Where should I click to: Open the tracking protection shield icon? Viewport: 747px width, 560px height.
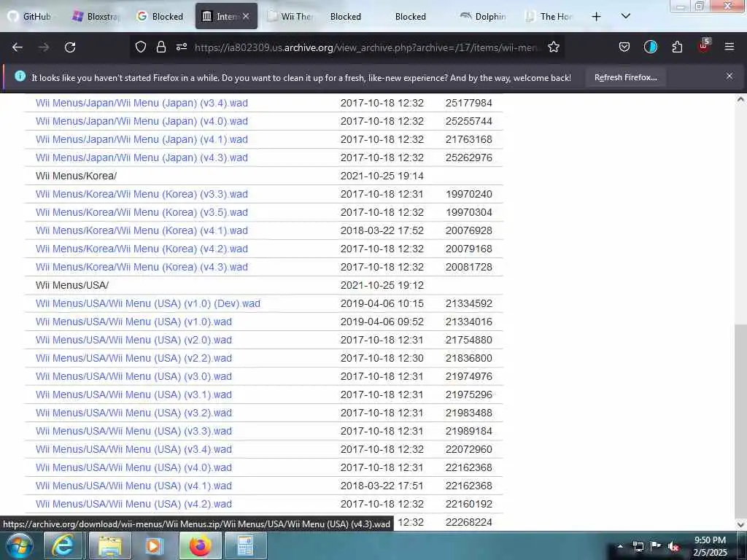pos(141,47)
